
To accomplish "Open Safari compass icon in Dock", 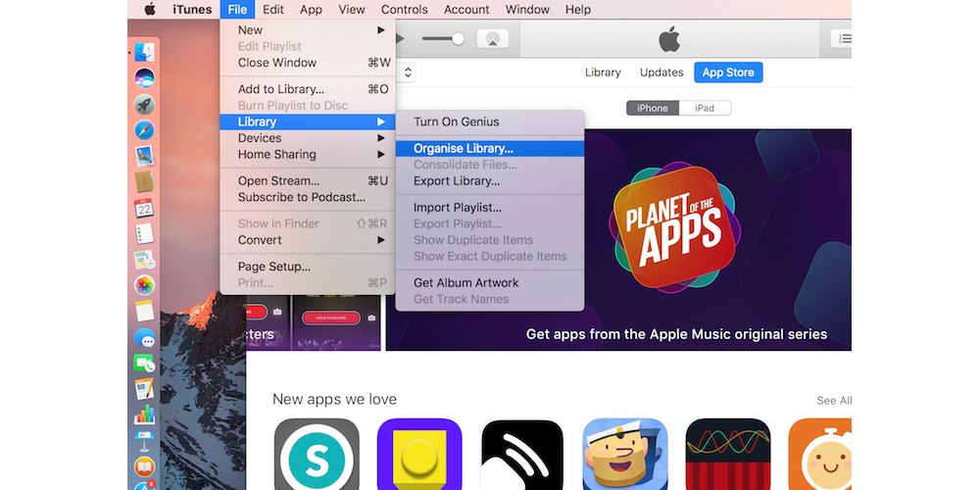I will [144, 130].
